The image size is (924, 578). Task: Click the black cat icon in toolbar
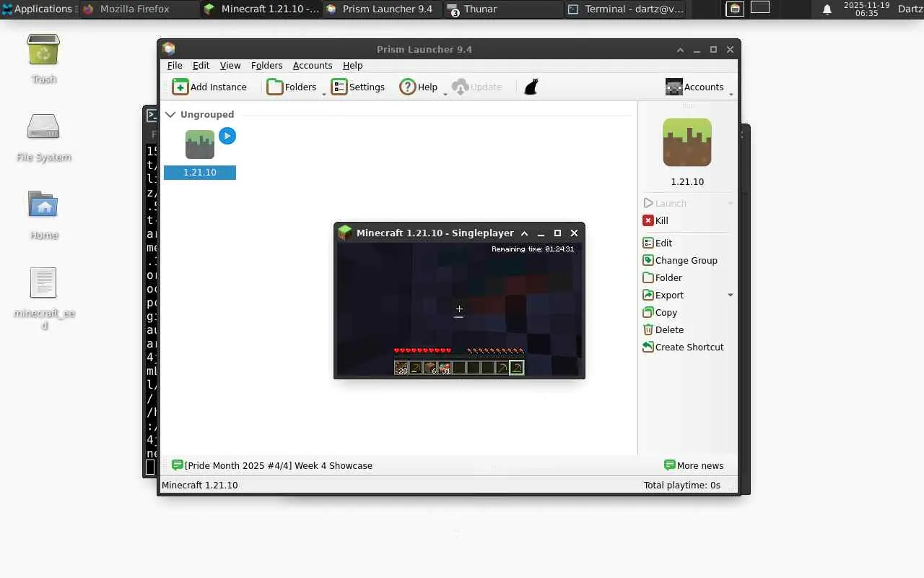[531, 87]
